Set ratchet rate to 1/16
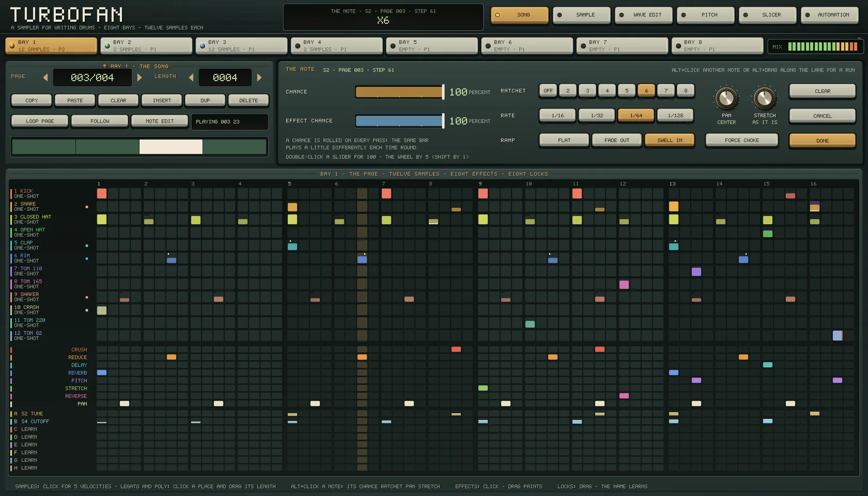868x496 pixels. pyautogui.click(x=557, y=115)
